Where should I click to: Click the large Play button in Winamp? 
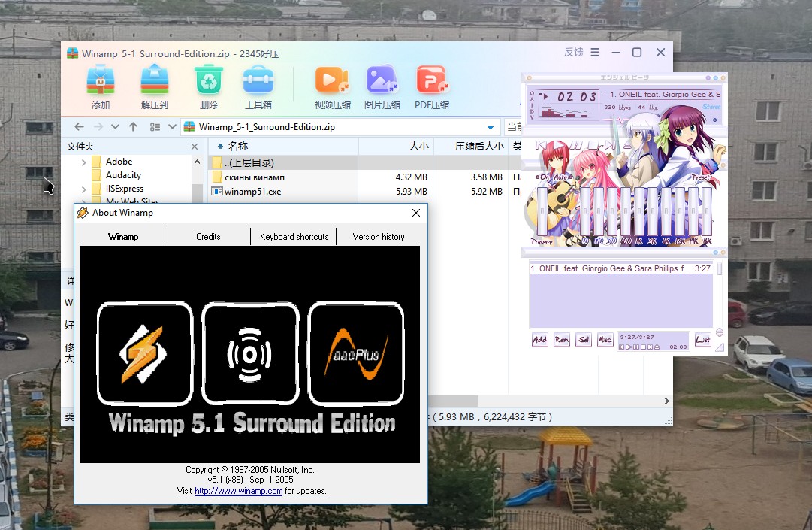click(558, 144)
